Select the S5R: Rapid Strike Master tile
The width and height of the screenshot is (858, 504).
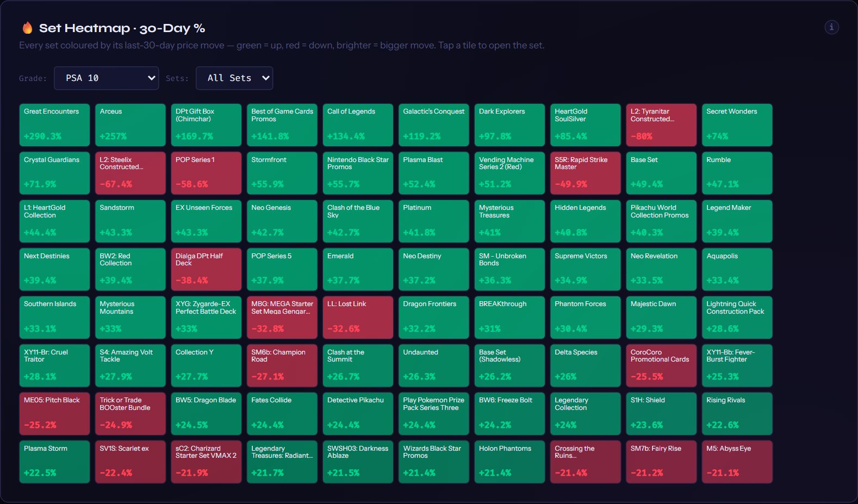(586, 173)
